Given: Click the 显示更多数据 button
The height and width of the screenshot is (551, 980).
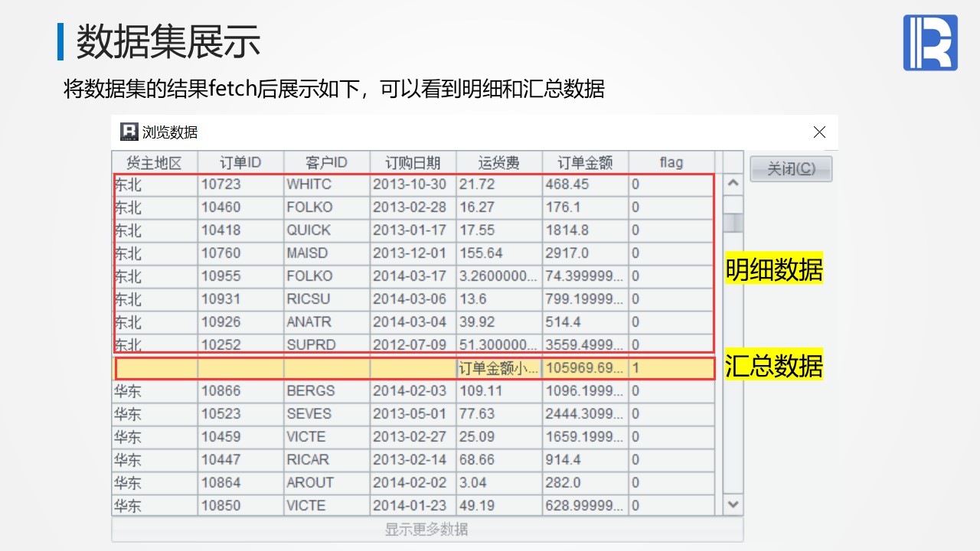Looking at the screenshot, I should point(427,530).
